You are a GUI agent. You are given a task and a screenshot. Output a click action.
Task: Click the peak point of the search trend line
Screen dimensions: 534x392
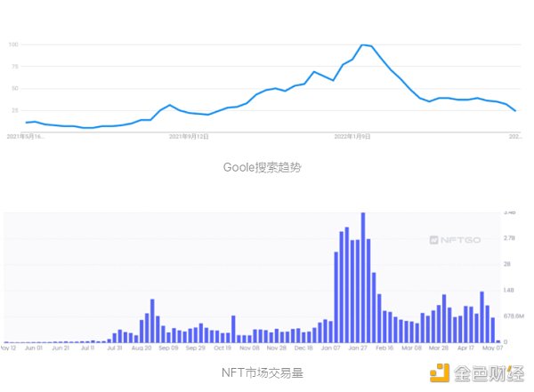tap(363, 45)
